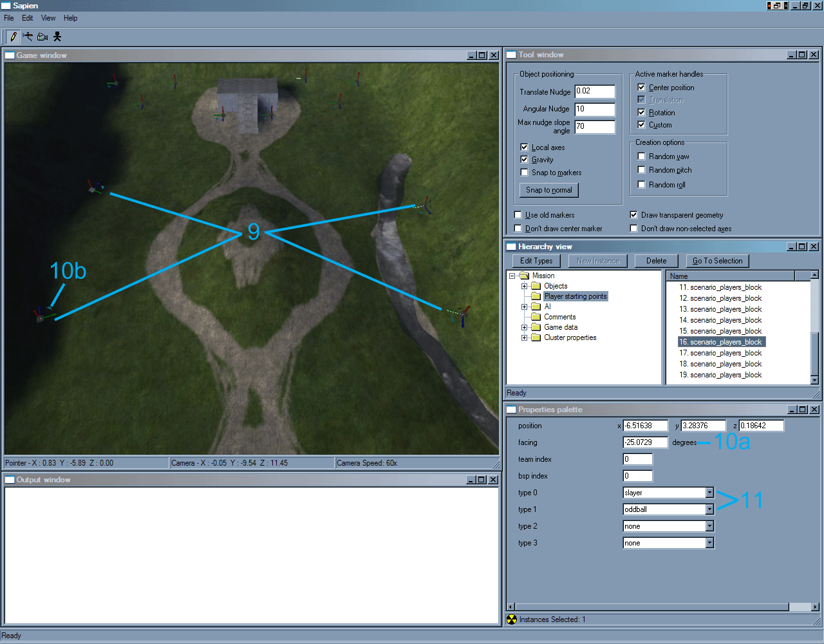Open the File menu

(x=9, y=18)
